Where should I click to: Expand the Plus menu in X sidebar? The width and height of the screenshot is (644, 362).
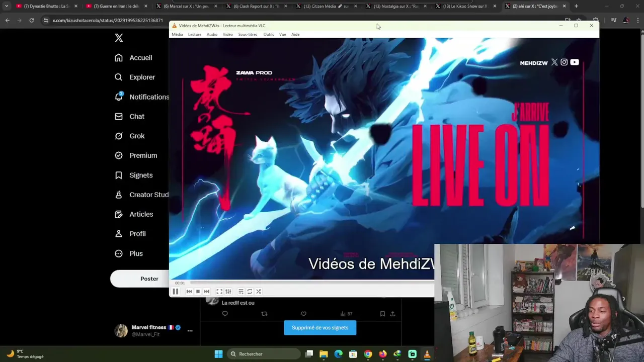click(128, 254)
